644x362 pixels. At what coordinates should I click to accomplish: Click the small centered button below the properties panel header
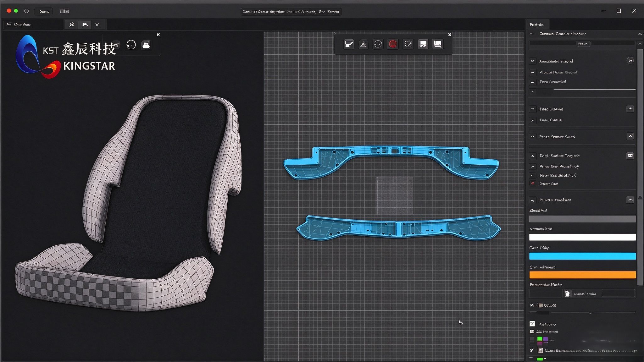tap(584, 44)
